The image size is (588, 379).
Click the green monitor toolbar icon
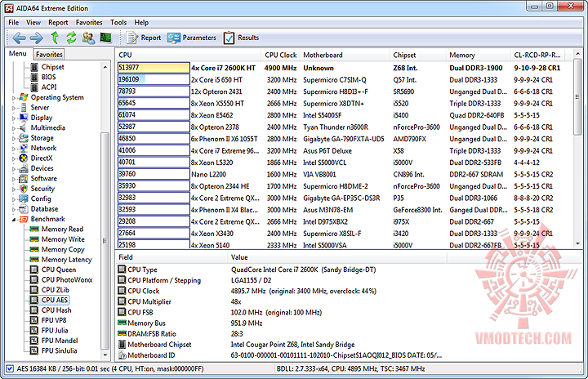[x=105, y=38]
